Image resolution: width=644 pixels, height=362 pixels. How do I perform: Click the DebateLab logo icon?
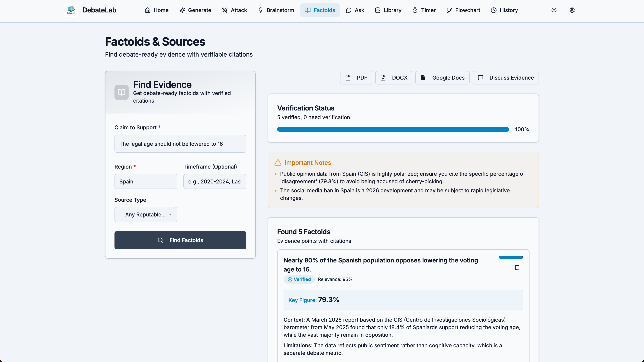pos(71,10)
